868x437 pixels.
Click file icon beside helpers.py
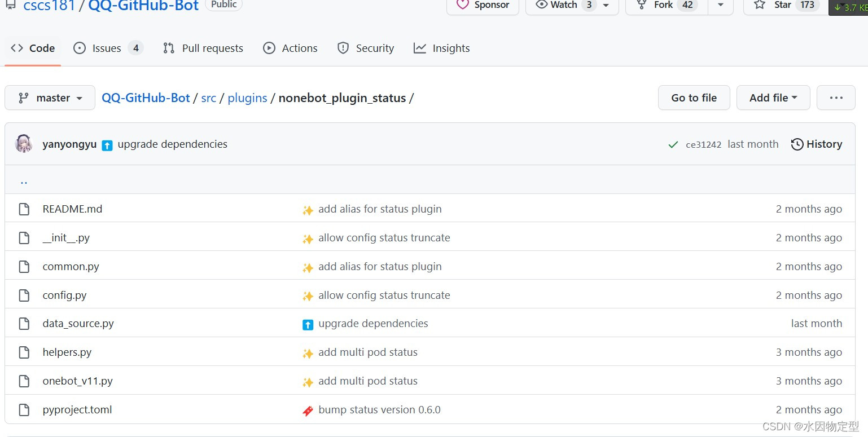click(24, 352)
